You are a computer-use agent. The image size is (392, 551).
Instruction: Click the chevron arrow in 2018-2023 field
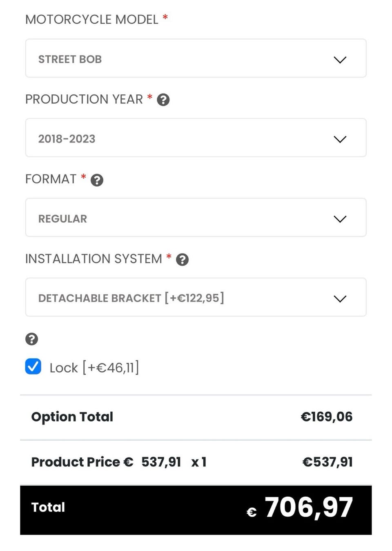coord(340,139)
